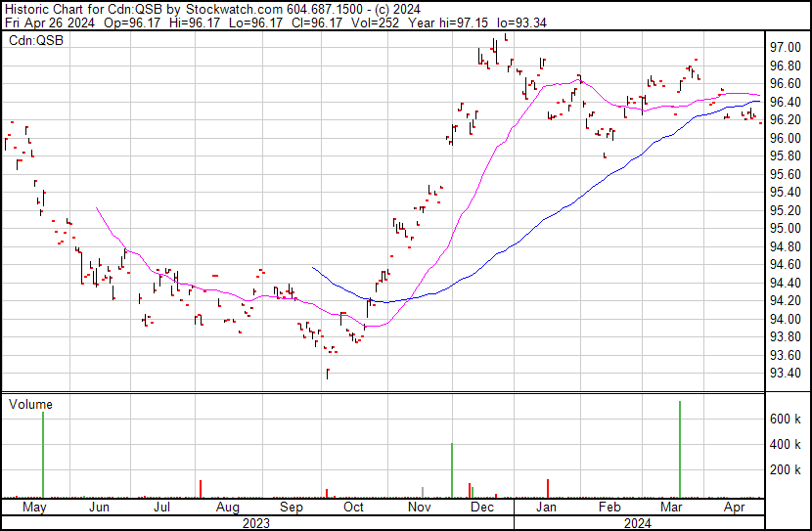812x531 pixels.
Task: Select the 94.00 price axis label
Action: point(785,320)
